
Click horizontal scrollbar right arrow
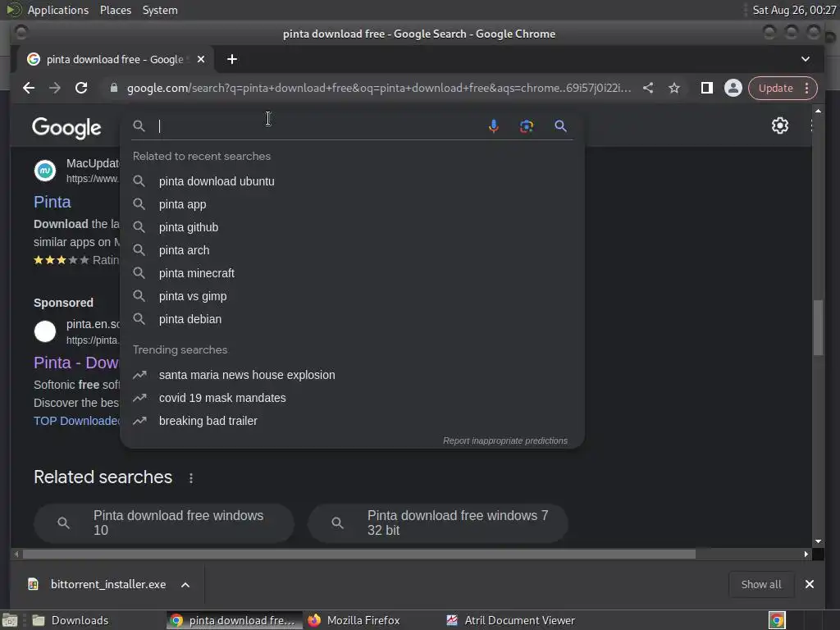[806, 554]
